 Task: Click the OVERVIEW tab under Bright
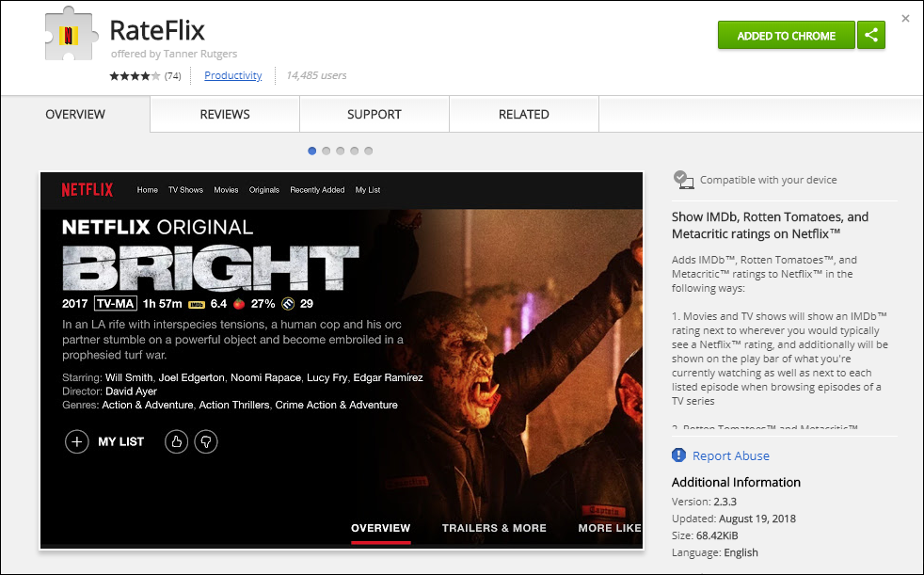tap(381, 529)
